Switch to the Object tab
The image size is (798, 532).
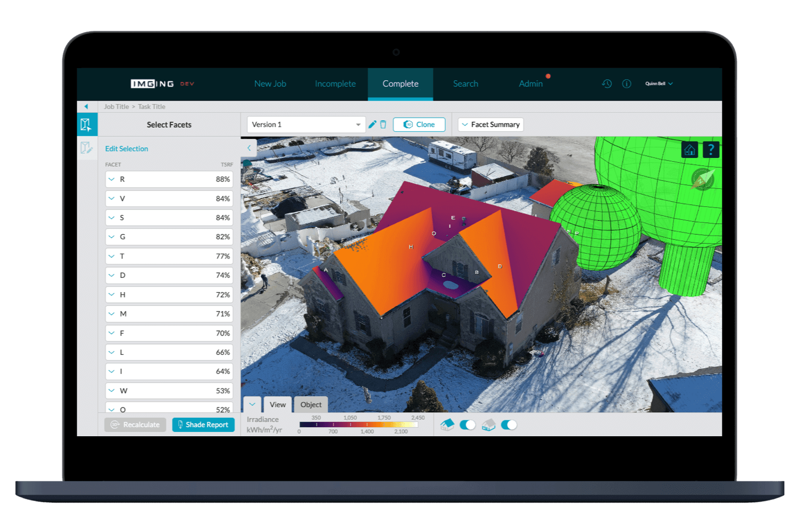(311, 404)
